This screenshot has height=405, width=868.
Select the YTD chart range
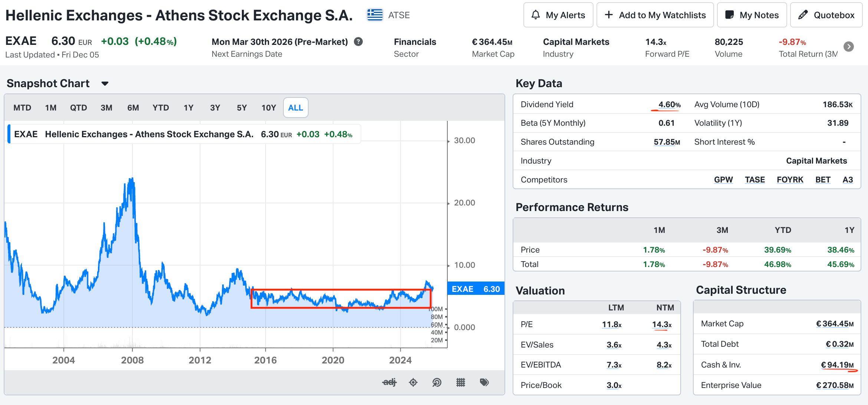pyautogui.click(x=161, y=108)
